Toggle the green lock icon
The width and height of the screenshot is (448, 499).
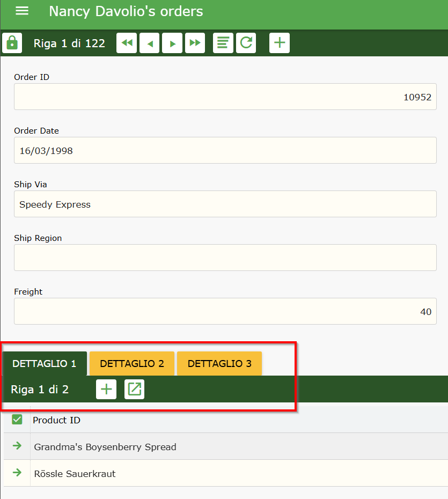click(x=12, y=43)
